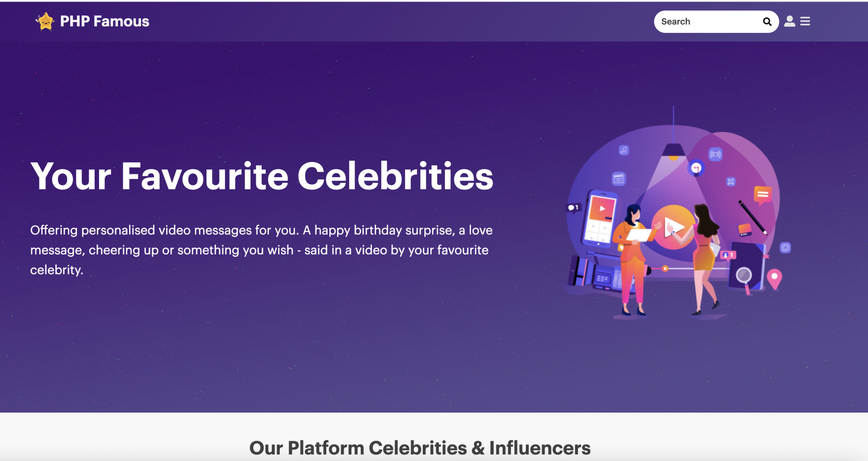
Task: Click the gear settings icon in illustration
Action: tap(785, 248)
